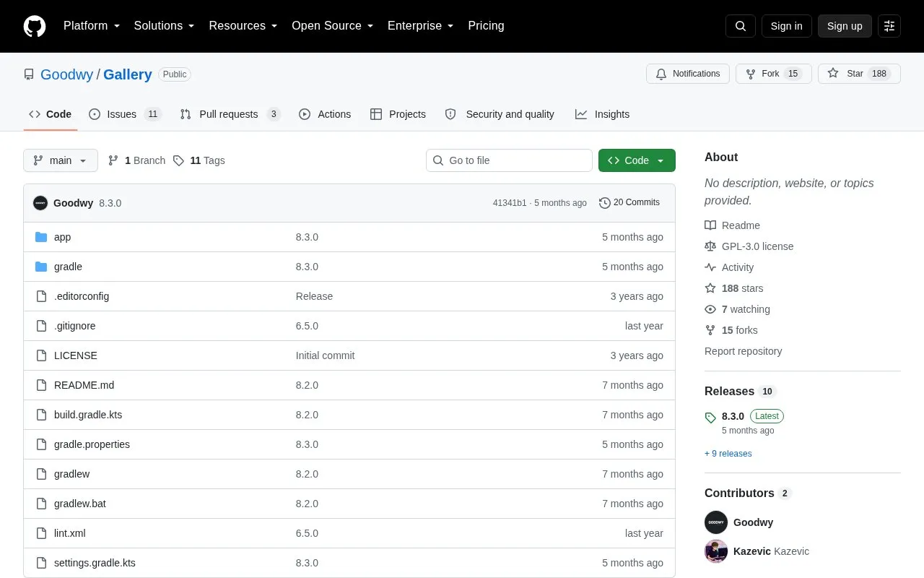
Task: Show the 1 Branch list
Action: click(x=136, y=160)
